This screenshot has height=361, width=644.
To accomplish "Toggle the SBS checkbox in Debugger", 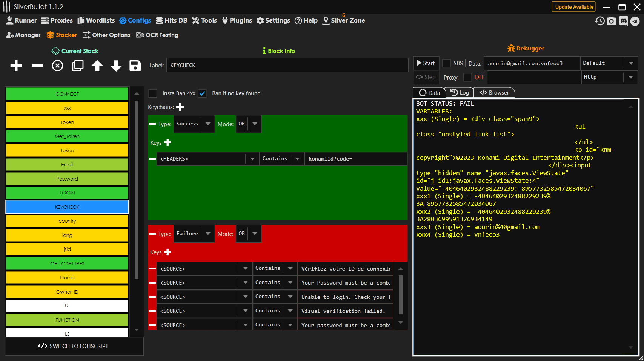I will pyautogui.click(x=446, y=63).
